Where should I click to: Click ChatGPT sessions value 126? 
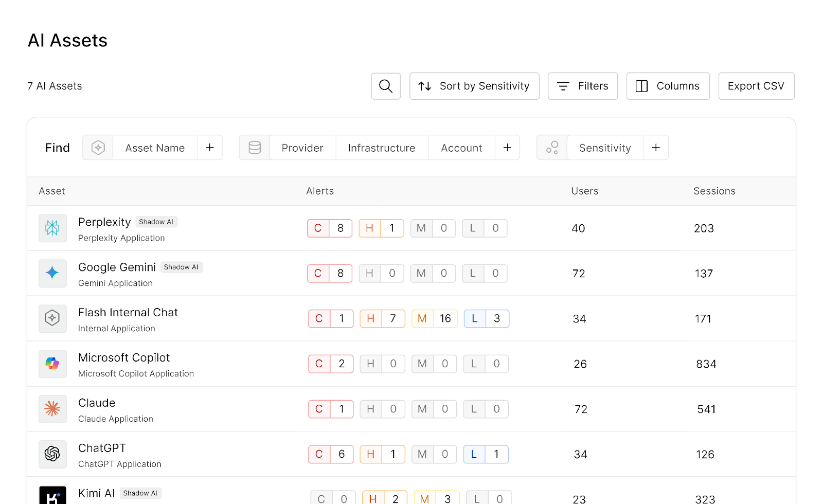[x=705, y=455]
